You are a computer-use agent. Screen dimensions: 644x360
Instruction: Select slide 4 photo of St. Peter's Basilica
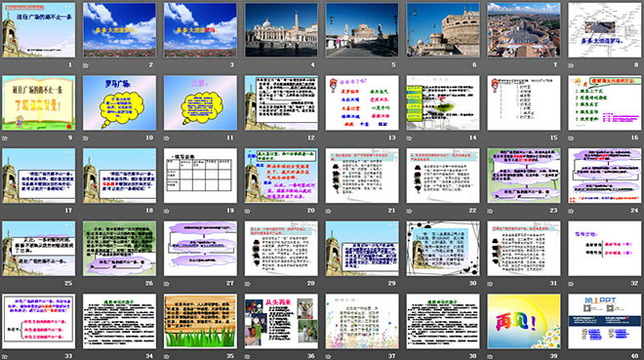pos(281,30)
